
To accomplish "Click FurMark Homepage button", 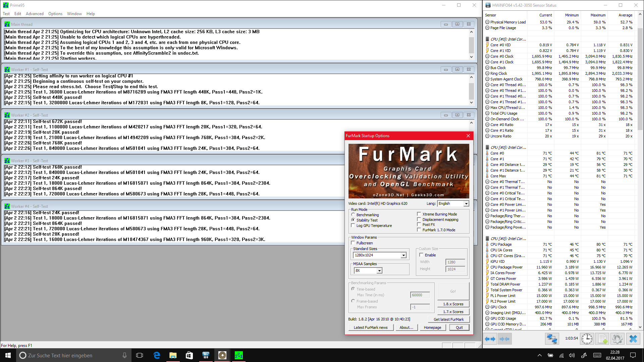I will 432,327.
